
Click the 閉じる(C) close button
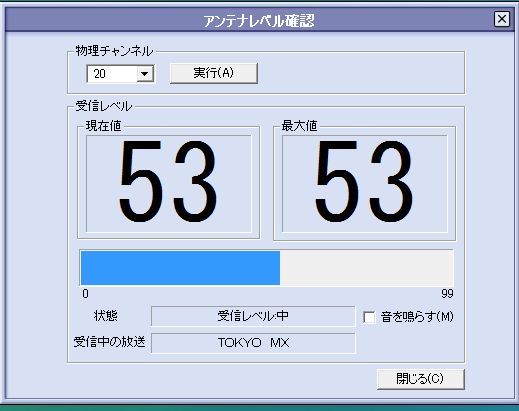(x=420, y=379)
